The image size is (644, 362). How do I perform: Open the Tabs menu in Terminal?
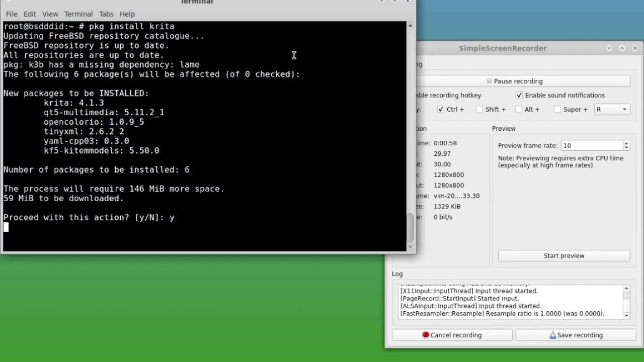pos(106,14)
